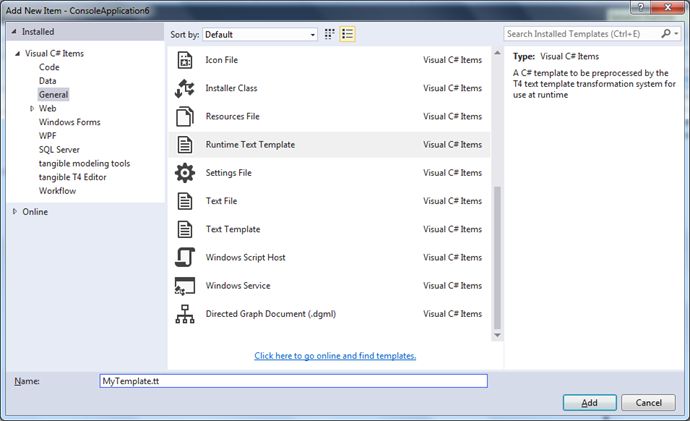Select the Runtime Text Template row text
690x421 pixels.
tap(250, 144)
